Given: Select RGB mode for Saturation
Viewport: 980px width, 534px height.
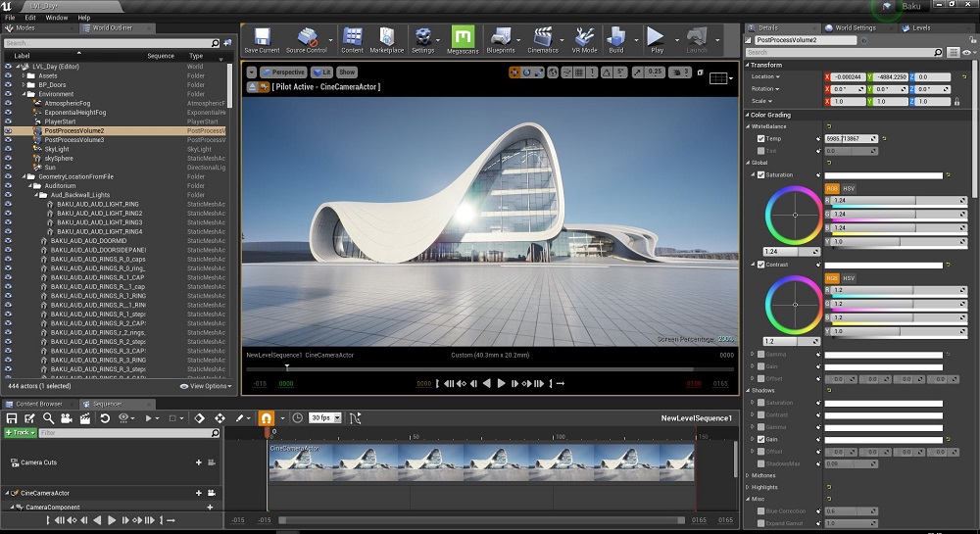Looking at the screenshot, I should tap(832, 189).
